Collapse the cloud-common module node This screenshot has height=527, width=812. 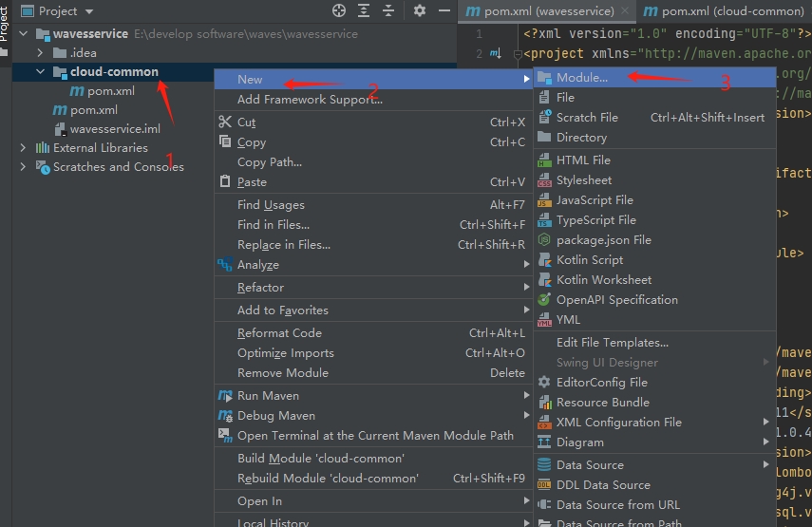tap(41, 71)
